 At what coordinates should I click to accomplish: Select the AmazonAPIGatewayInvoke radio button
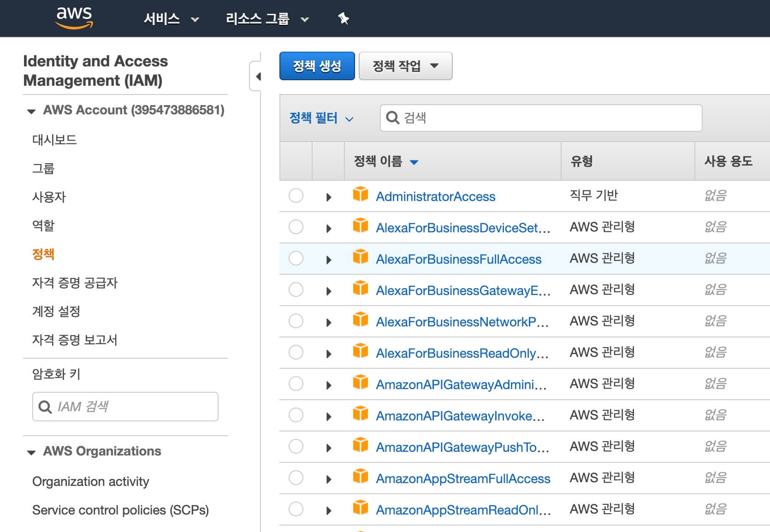click(296, 415)
